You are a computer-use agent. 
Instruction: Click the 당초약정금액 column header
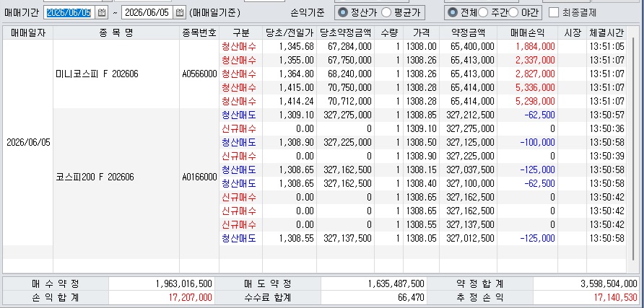point(345,32)
